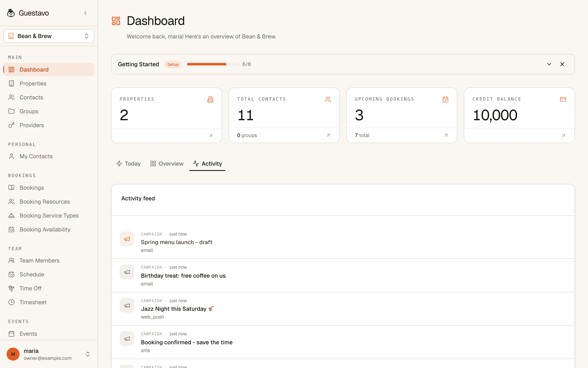Viewport: 588px width, 368px height.
Task: Collapse the sidebar with the left chevron
Action: 85,13
